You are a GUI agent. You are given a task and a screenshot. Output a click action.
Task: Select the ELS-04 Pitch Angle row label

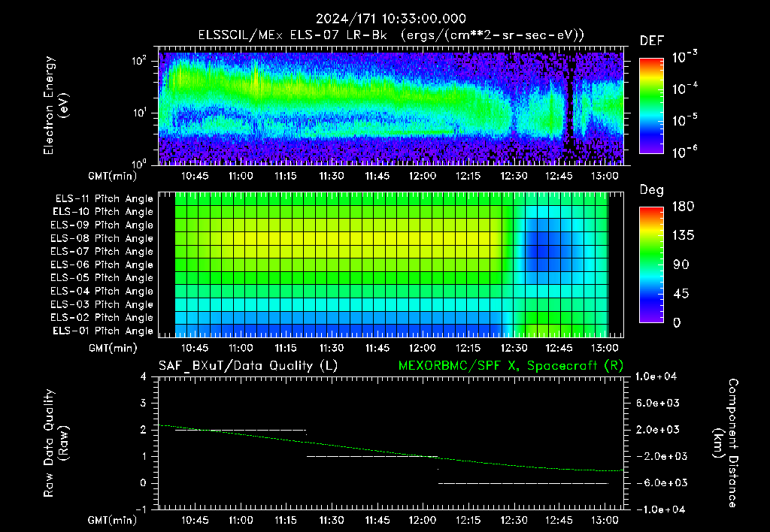click(x=102, y=291)
